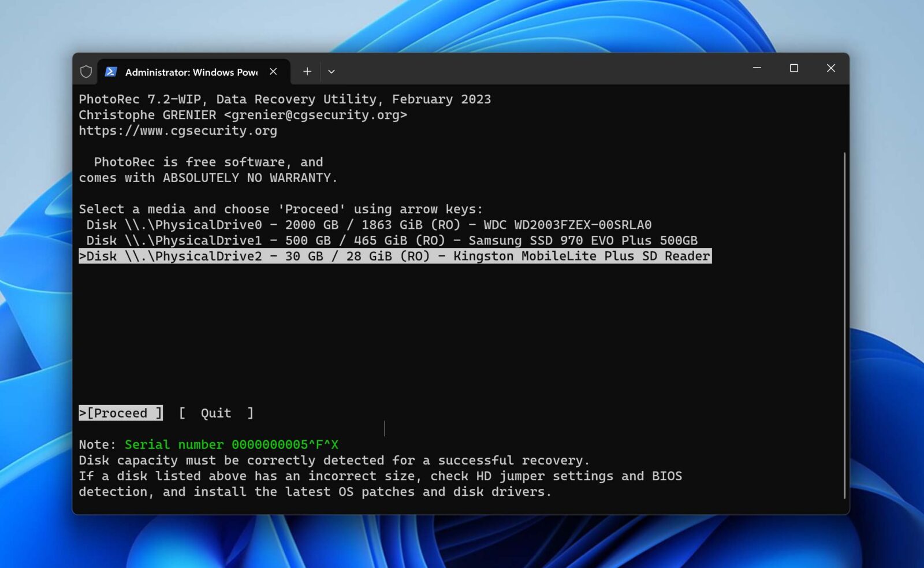Viewport: 924px width, 568px height.
Task: Click the PowerShell icon in the tab
Action: tap(110, 71)
